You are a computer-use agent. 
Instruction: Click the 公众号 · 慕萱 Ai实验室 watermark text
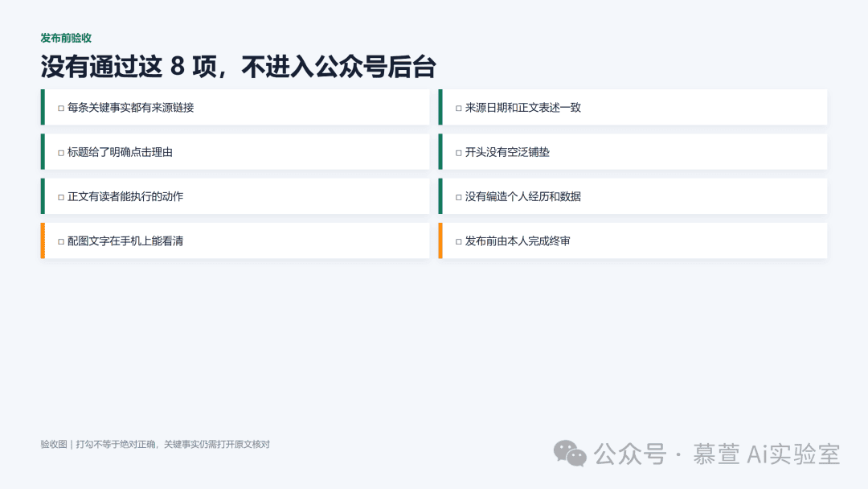(717, 454)
